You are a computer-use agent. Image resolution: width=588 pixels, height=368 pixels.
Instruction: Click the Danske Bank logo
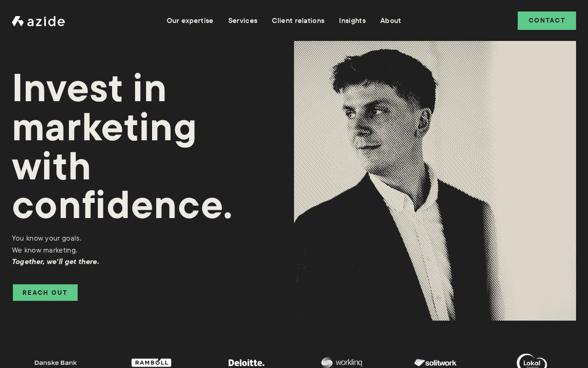56,363
